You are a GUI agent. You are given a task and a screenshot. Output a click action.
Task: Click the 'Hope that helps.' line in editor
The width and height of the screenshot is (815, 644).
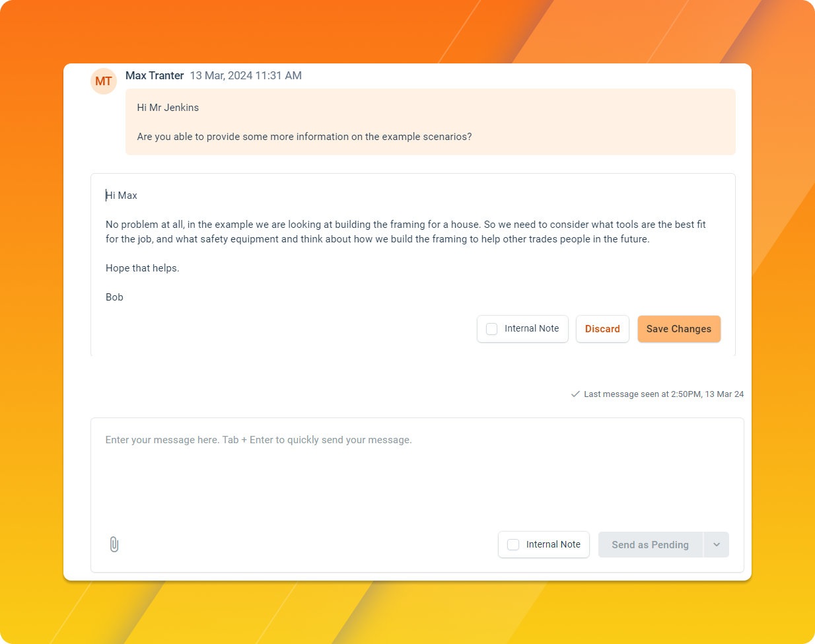[143, 268]
